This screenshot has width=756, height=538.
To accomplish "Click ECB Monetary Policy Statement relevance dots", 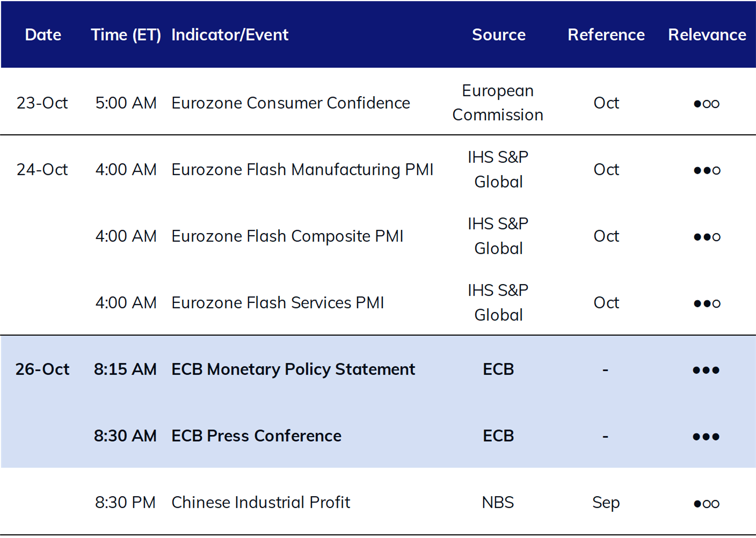I will [706, 370].
